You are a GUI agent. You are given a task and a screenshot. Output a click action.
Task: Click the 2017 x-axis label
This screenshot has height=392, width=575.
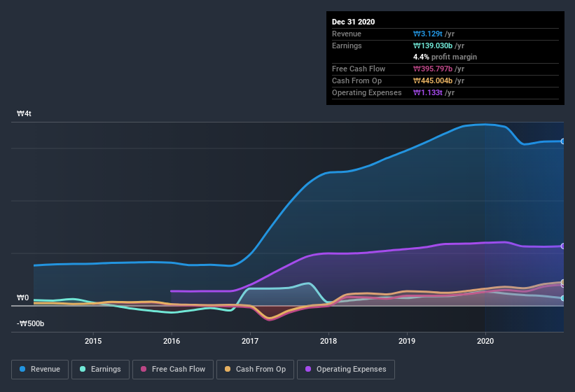coord(250,341)
